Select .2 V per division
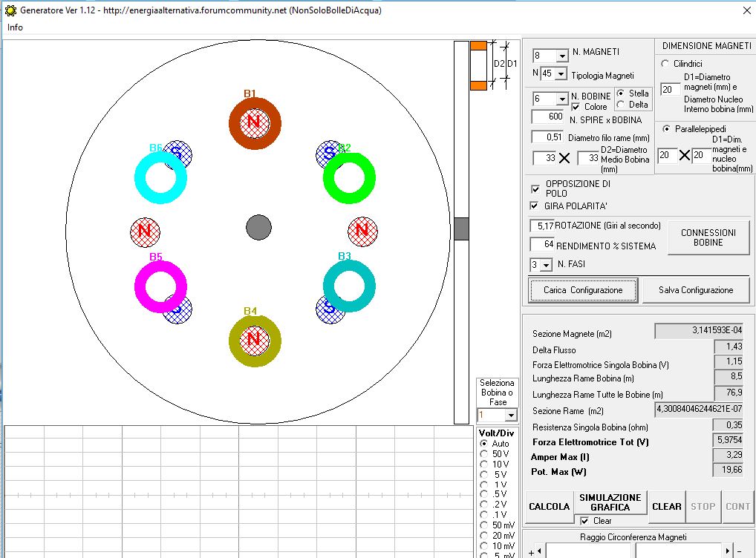756x558 pixels. [x=483, y=504]
